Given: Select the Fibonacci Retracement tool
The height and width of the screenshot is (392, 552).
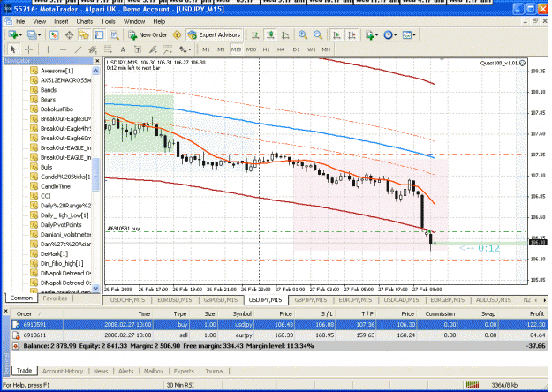Looking at the screenshot, I should click(108, 49).
